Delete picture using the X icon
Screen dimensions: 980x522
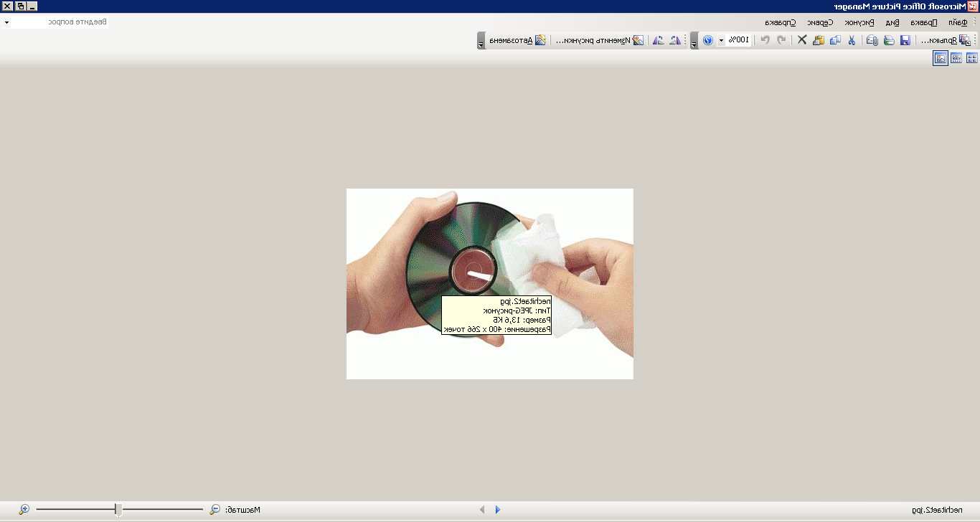[x=802, y=40]
